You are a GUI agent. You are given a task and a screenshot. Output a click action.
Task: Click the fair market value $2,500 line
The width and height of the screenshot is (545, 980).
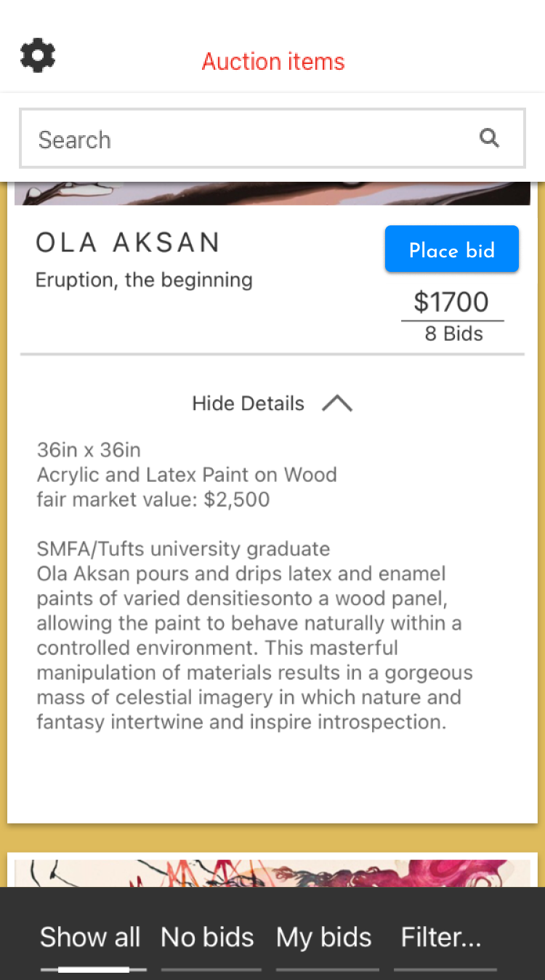(x=153, y=499)
